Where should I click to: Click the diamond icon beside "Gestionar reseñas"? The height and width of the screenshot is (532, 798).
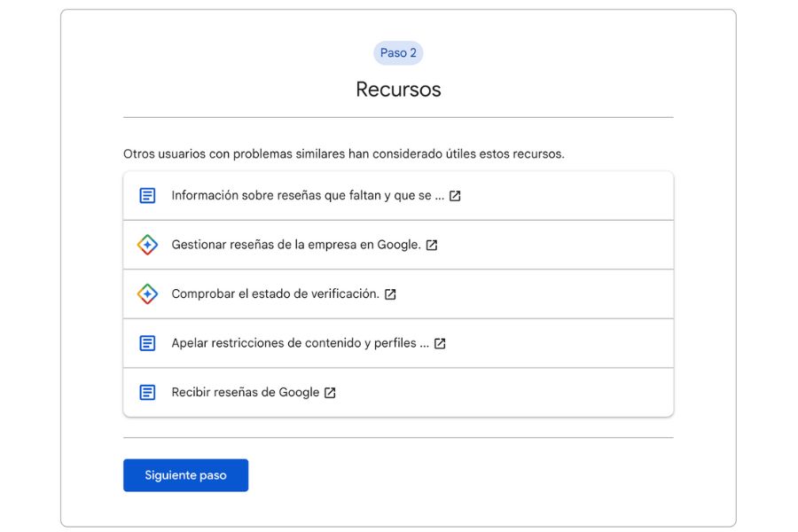[x=147, y=245]
